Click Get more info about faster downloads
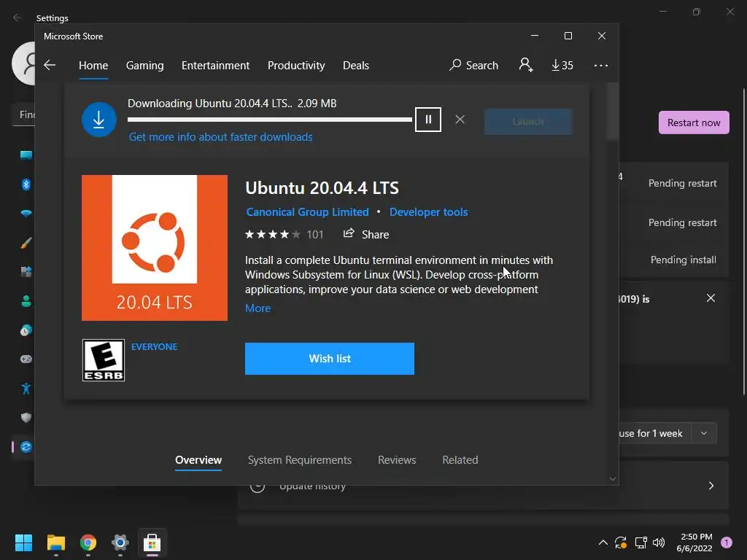 click(x=220, y=137)
